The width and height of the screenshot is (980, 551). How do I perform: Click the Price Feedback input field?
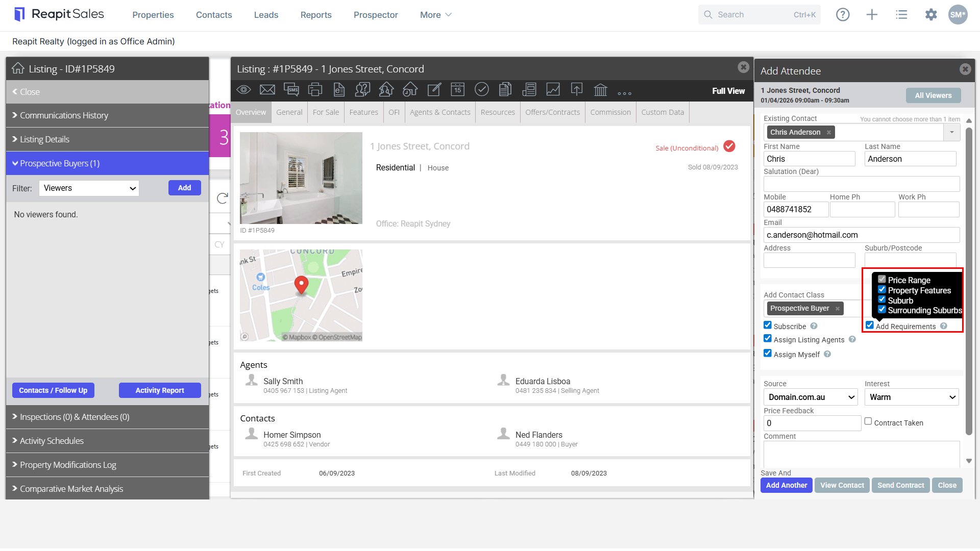(813, 423)
